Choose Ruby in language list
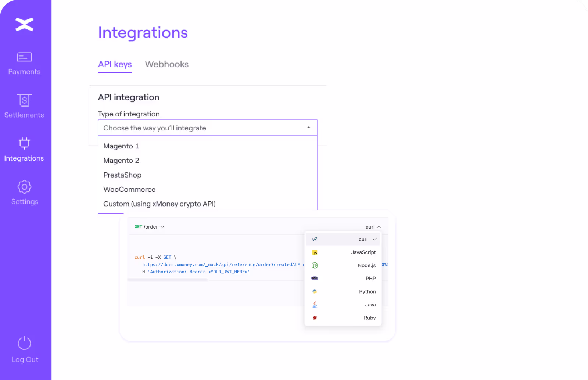Viewport: 588px width, 380px height. point(343,318)
